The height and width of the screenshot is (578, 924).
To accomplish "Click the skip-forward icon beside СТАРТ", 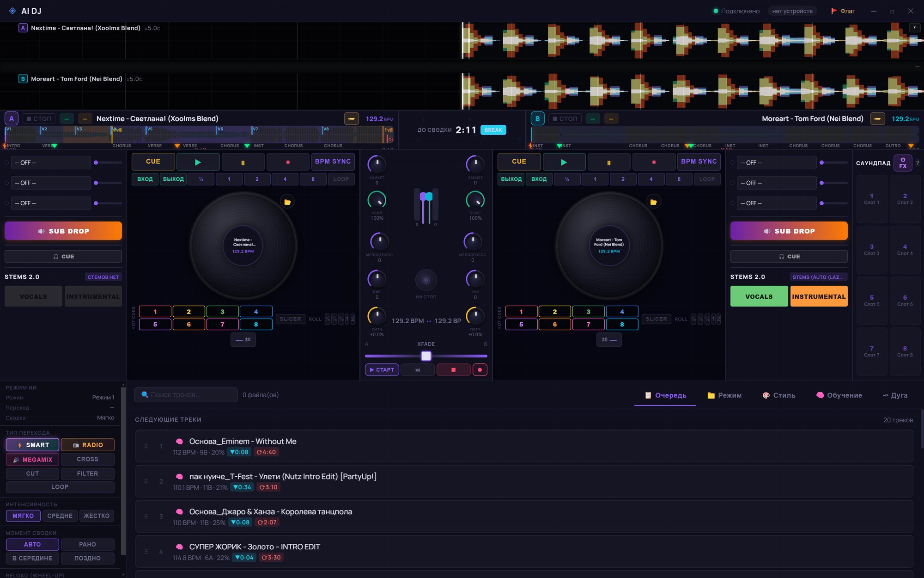I will (418, 370).
